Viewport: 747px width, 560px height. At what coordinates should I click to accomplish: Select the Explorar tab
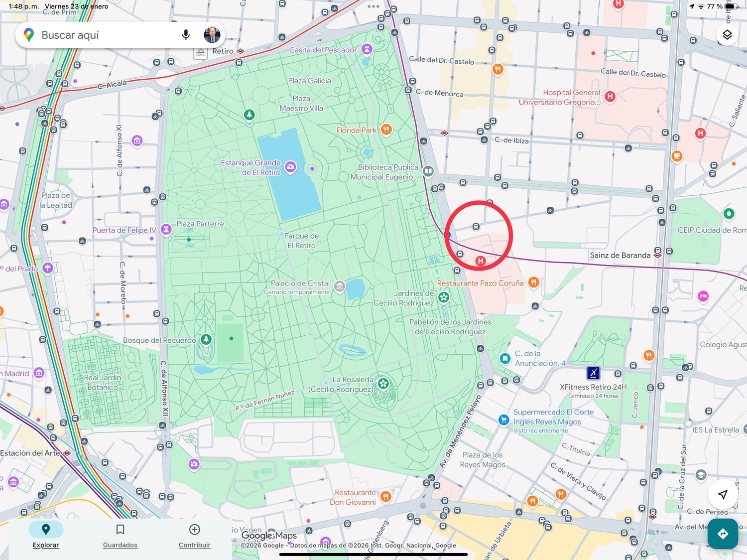tap(46, 535)
